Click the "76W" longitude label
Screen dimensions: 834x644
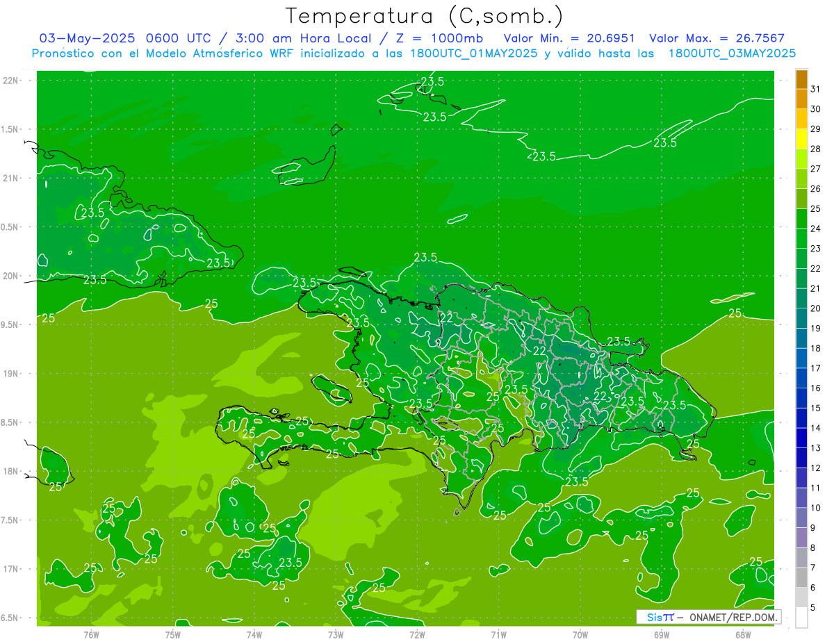pyautogui.click(x=91, y=635)
